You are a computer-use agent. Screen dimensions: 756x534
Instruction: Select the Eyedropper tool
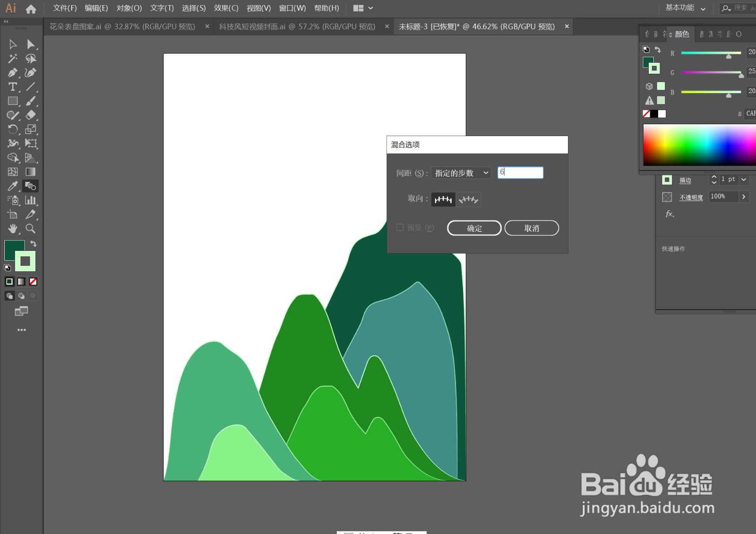pos(13,186)
